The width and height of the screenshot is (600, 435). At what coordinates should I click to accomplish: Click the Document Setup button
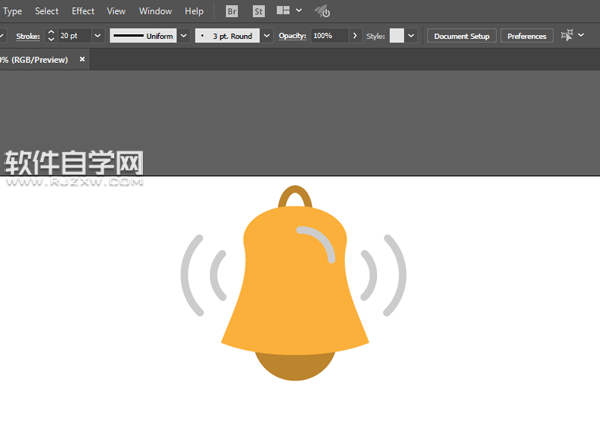pos(461,36)
